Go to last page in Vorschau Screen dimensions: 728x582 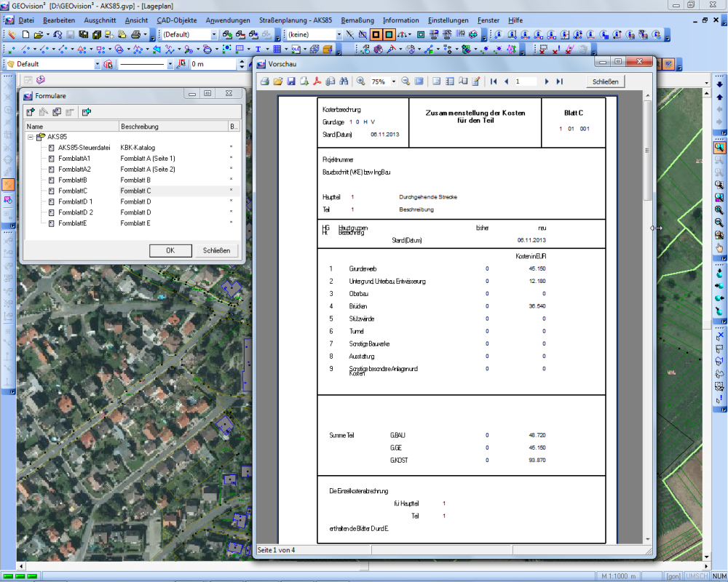click(x=559, y=81)
